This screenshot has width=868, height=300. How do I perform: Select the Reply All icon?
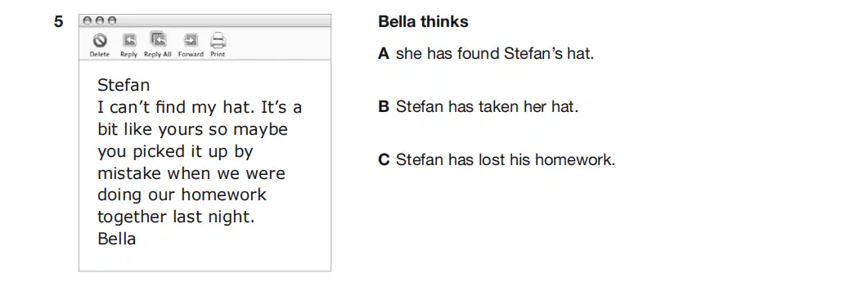click(158, 40)
